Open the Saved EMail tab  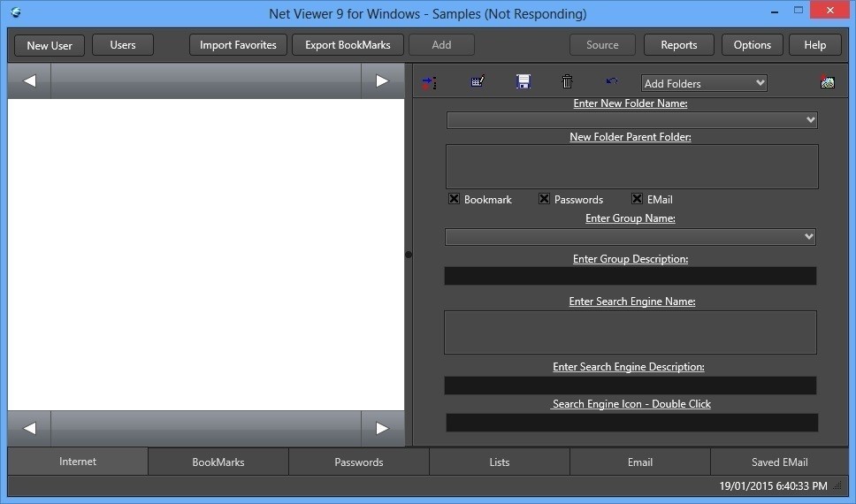coord(779,462)
